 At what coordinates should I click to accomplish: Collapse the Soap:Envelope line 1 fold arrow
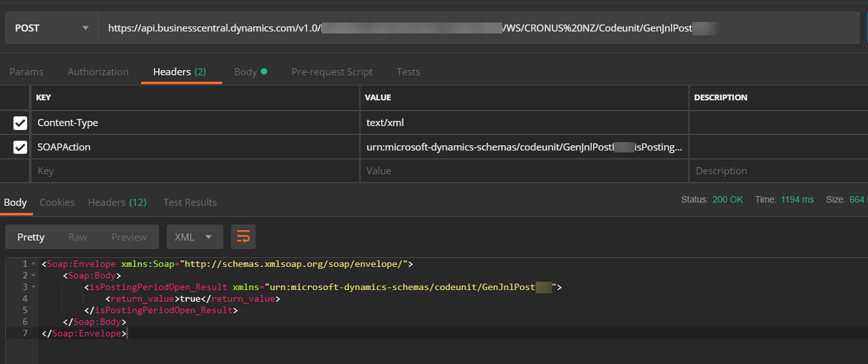pos(33,264)
